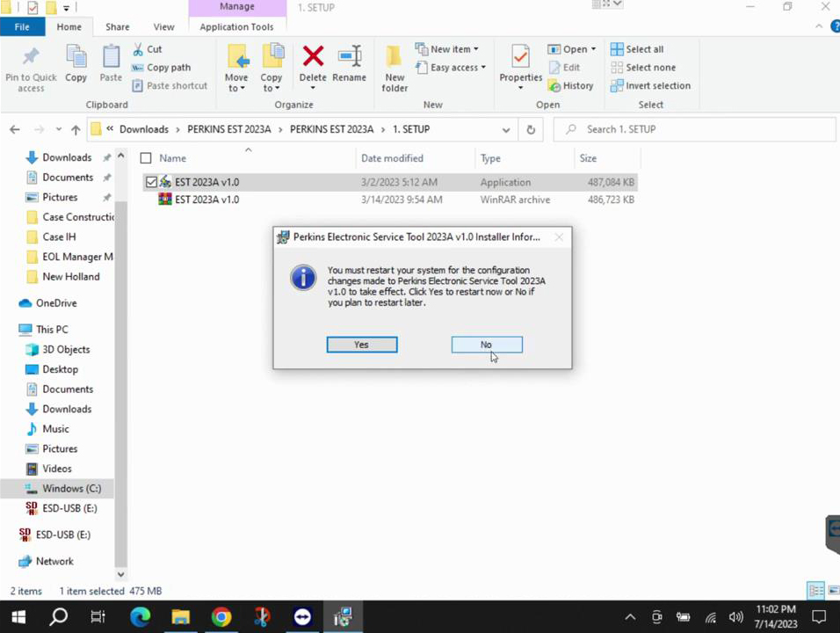Expand the address bar history dropdown
This screenshot has height=633, width=840.
[x=506, y=130]
